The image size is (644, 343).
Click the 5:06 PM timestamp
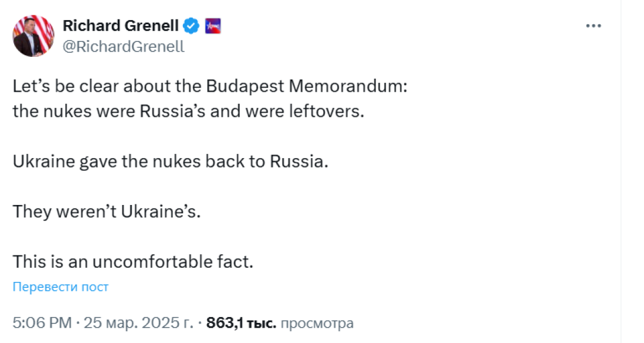click(x=41, y=323)
